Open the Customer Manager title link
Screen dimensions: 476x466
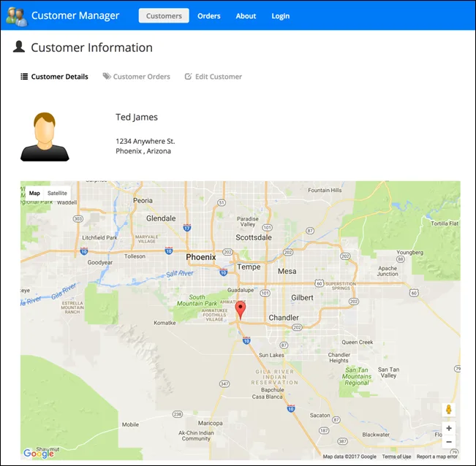tap(75, 15)
